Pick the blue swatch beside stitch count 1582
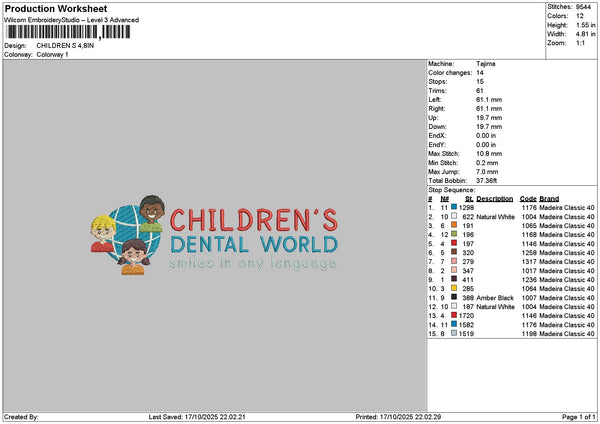 tap(454, 324)
